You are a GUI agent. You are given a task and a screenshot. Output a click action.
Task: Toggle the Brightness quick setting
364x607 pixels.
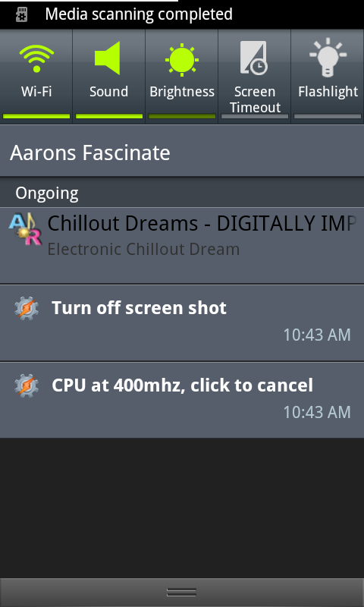[x=182, y=77]
